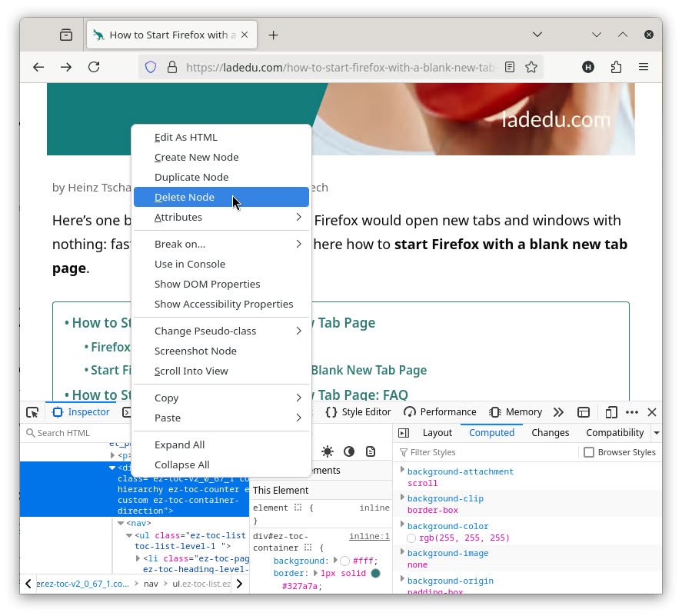Image resolution: width=682 pixels, height=616 pixels.
Task: Toggle Reader View icon
Action: [510, 67]
